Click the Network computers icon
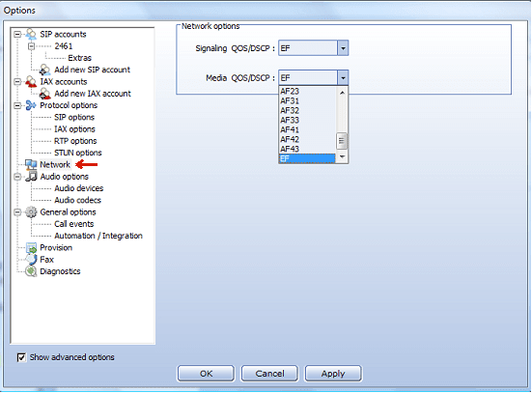Image resolution: width=532 pixels, height=393 pixels. point(31,164)
